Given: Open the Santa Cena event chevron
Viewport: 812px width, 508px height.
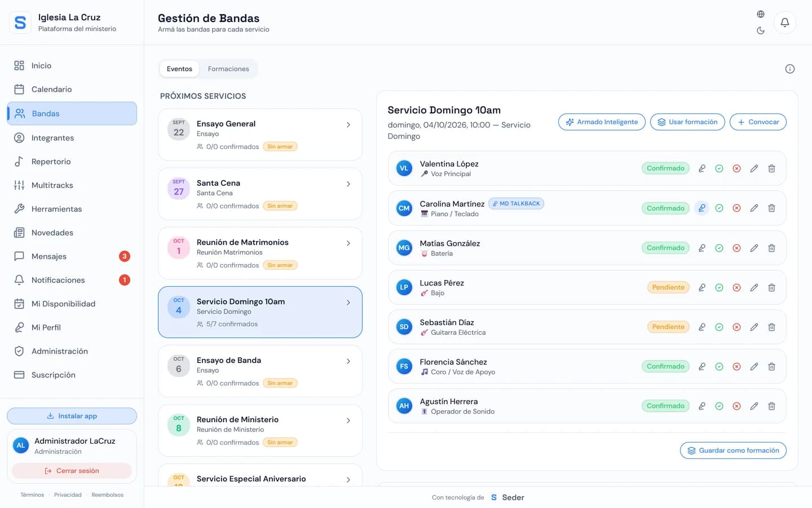Looking at the screenshot, I should pyautogui.click(x=348, y=184).
